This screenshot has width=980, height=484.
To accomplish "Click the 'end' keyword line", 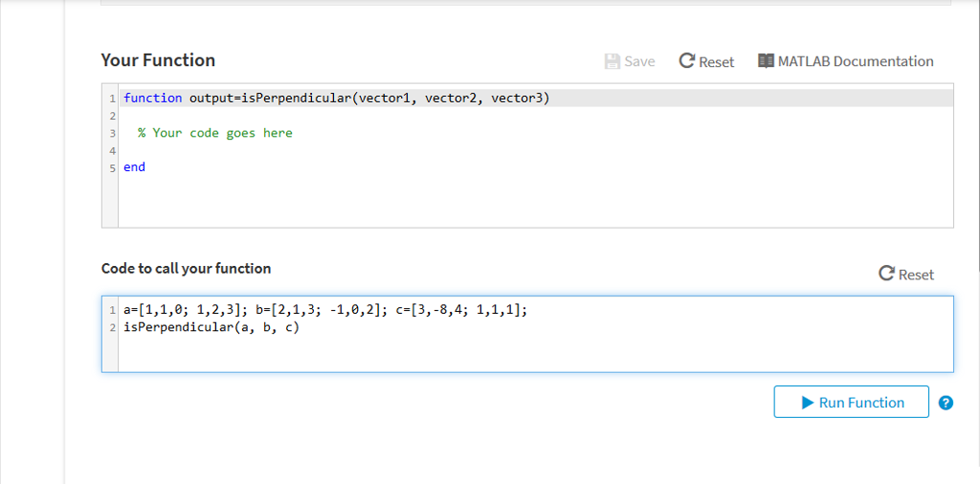I will point(134,167).
